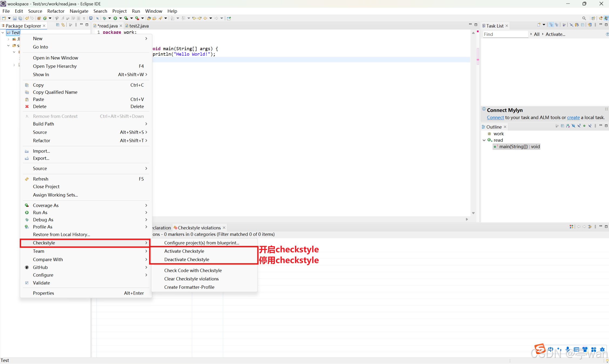The height and width of the screenshot is (364, 609).
Task: Click the Find field in the Task List
Action: point(505,34)
